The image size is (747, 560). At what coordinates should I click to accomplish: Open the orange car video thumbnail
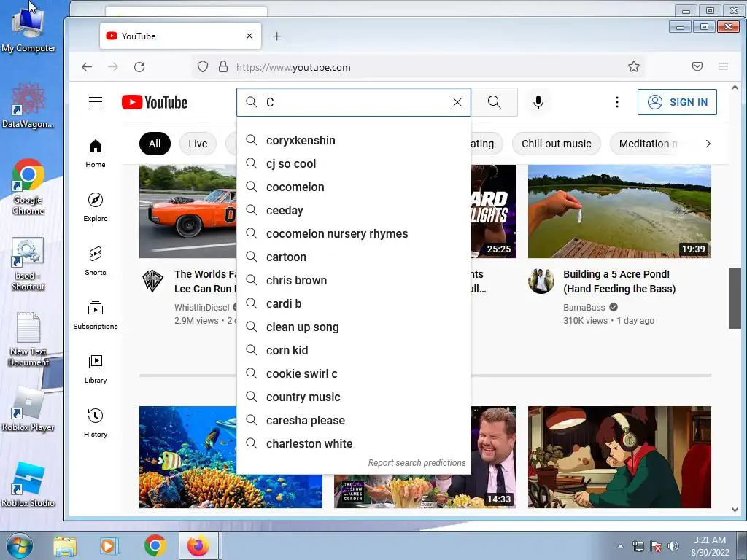click(x=187, y=211)
